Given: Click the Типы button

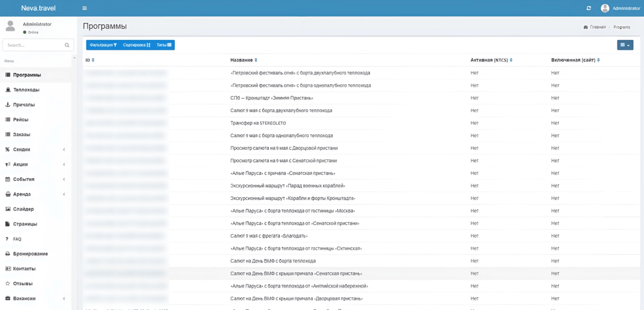Looking at the screenshot, I should tap(164, 45).
